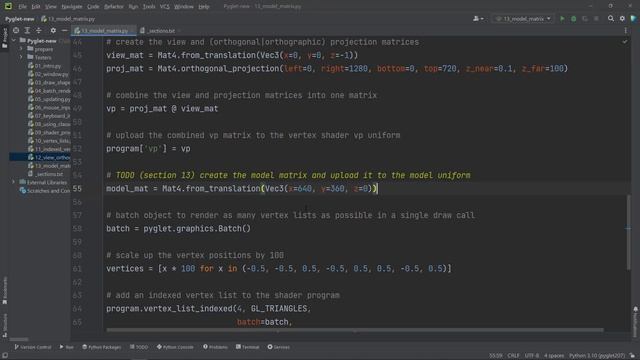Open Project panel options gear
The image size is (640, 360).
pyautogui.click(x=53, y=30)
